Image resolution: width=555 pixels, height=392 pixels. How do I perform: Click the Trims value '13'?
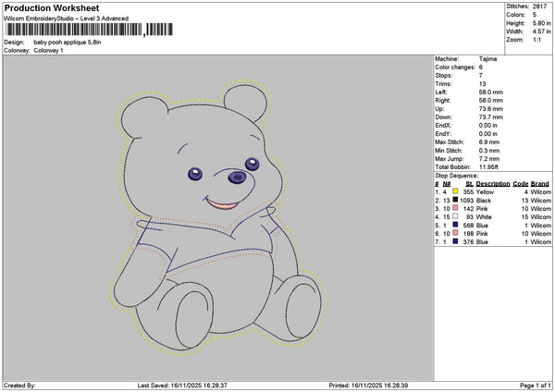coord(483,84)
